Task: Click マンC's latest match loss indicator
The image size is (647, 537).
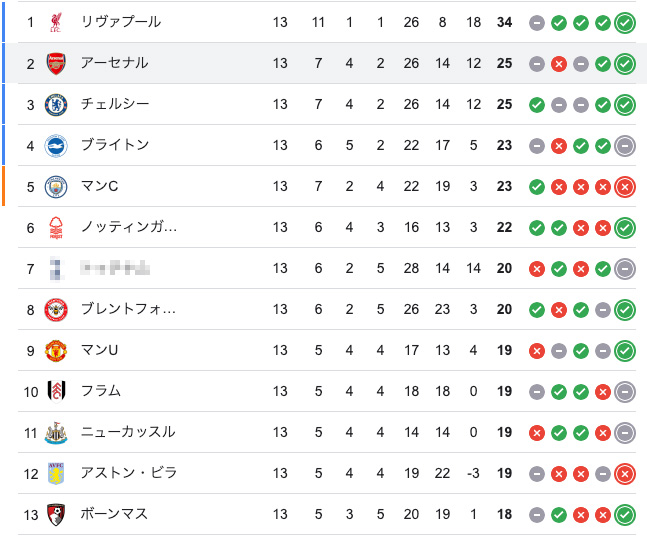Action: (x=625, y=187)
